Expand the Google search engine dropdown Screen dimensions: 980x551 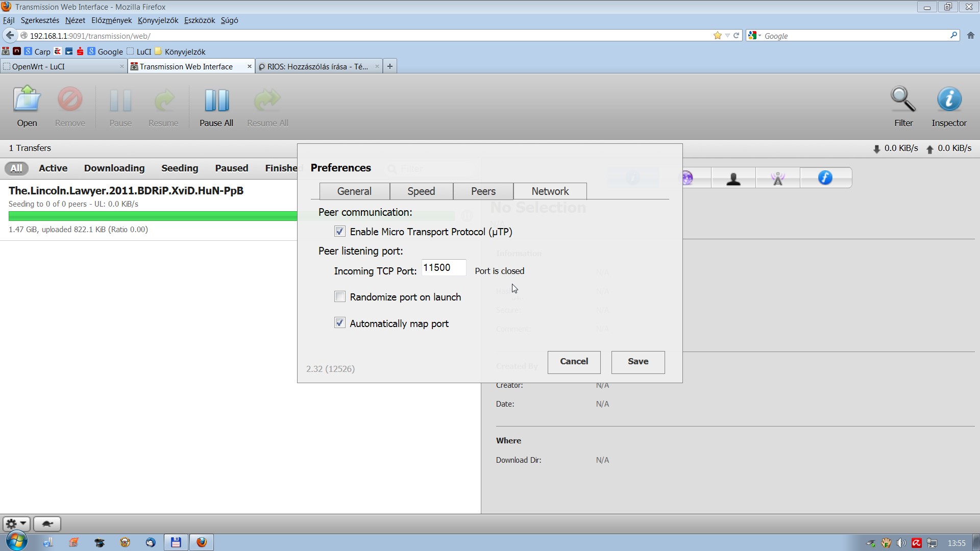click(754, 36)
